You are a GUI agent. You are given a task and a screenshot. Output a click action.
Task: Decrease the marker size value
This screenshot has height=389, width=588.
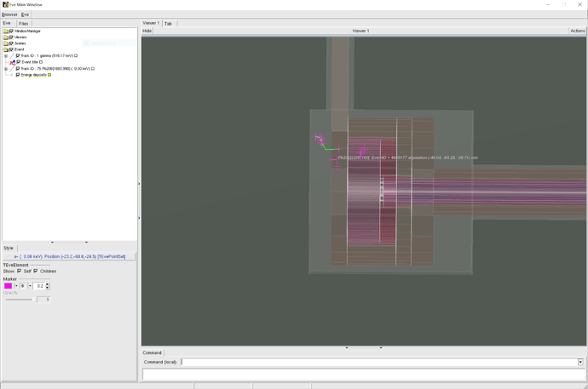coord(47,288)
